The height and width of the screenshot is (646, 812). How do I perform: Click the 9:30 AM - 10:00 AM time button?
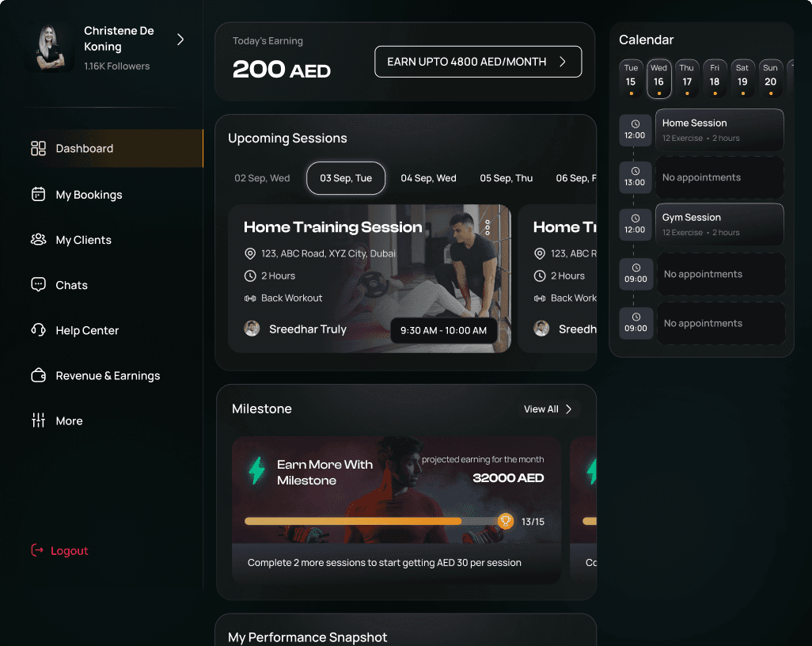pos(443,330)
